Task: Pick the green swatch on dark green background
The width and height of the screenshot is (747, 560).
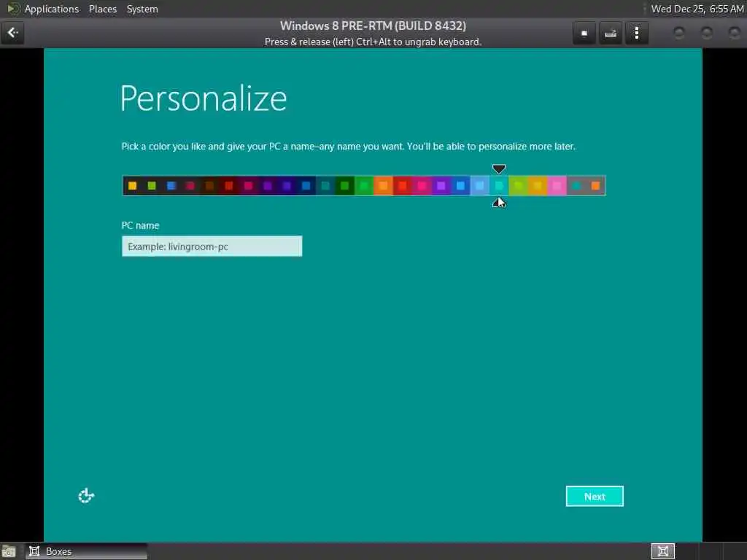Action: (344, 186)
